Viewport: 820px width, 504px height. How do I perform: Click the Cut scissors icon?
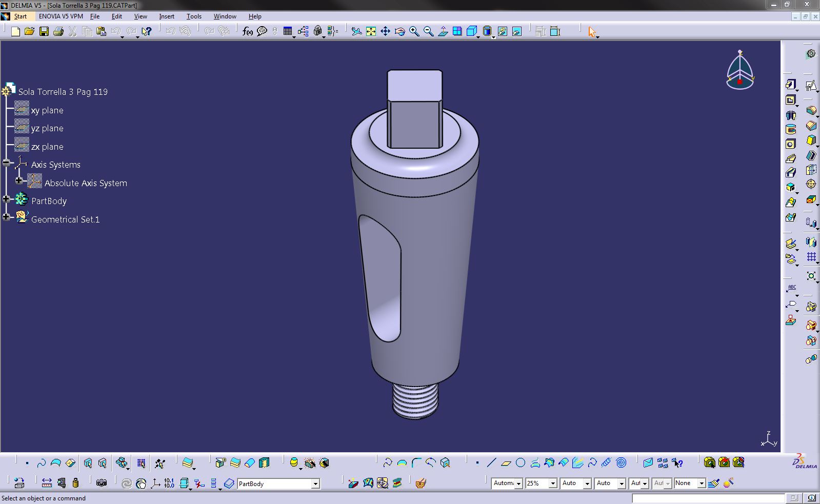tap(73, 32)
